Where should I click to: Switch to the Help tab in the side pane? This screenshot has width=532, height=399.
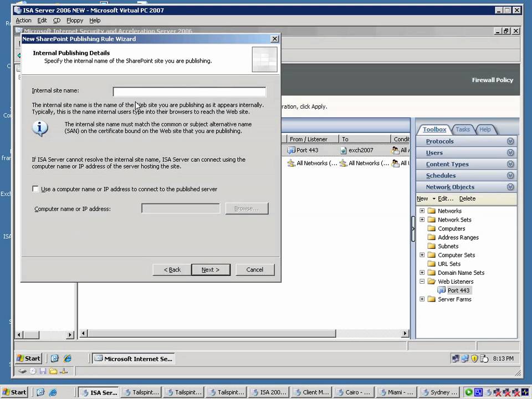(x=485, y=129)
